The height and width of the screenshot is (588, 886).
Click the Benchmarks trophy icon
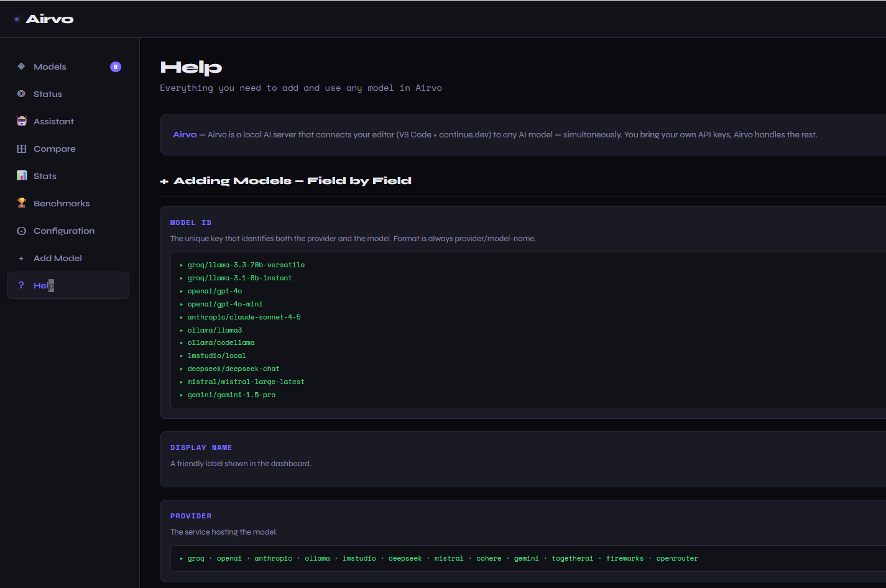point(22,203)
